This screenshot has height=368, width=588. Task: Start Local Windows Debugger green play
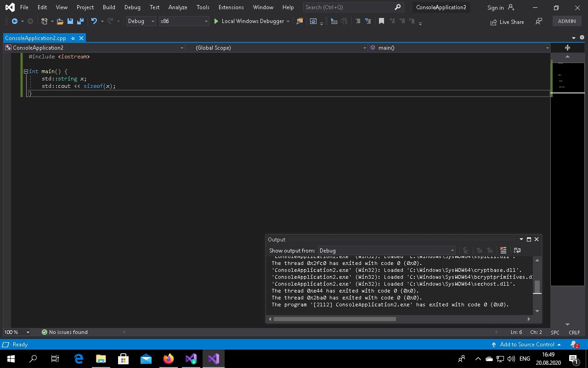[216, 21]
